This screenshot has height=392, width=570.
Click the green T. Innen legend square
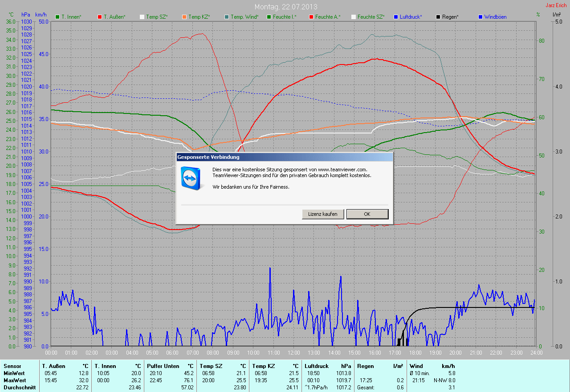click(57, 17)
